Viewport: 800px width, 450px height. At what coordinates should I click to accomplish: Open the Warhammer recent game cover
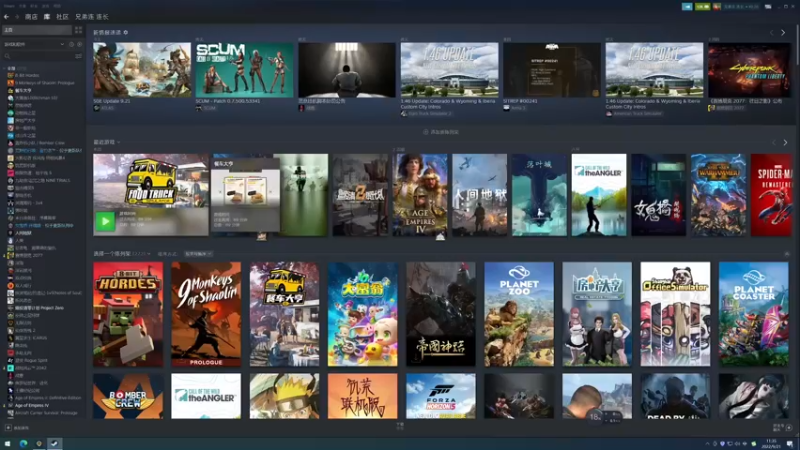pos(718,195)
